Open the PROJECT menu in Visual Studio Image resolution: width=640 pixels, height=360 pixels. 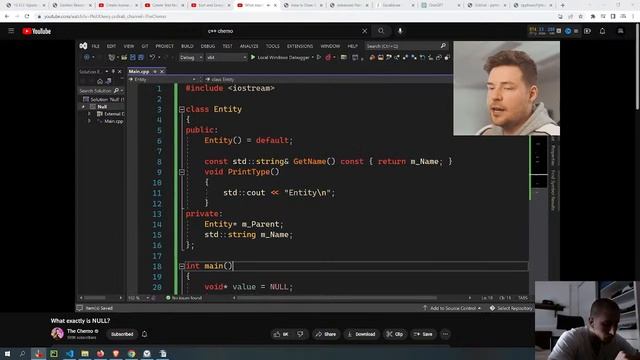(164, 46)
